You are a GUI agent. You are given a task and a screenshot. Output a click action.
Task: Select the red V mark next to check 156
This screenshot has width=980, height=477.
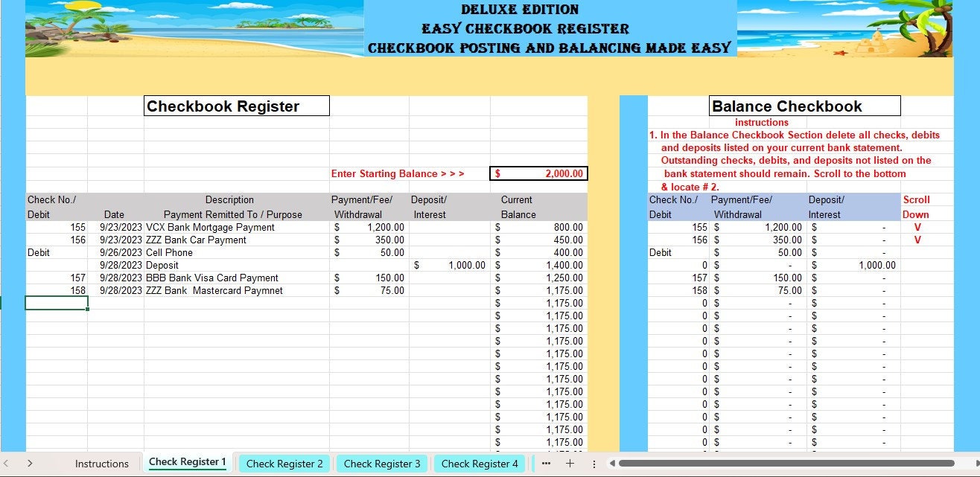pos(917,240)
